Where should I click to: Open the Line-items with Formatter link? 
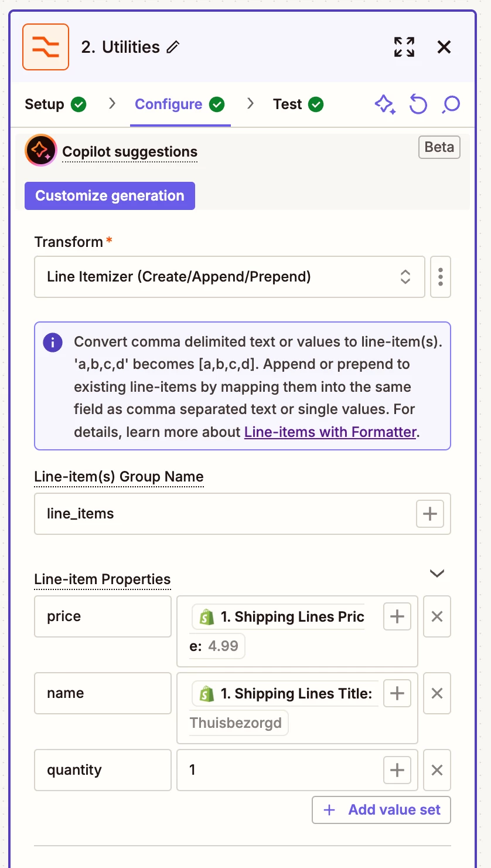click(330, 432)
